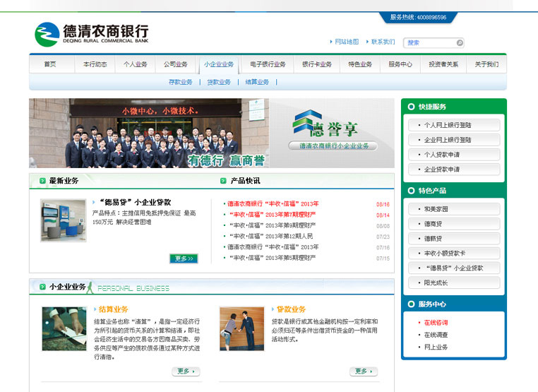The height and width of the screenshot is (392, 538).
Task: Click the 快捷服务 circle icon
Action: [x=411, y=107]
